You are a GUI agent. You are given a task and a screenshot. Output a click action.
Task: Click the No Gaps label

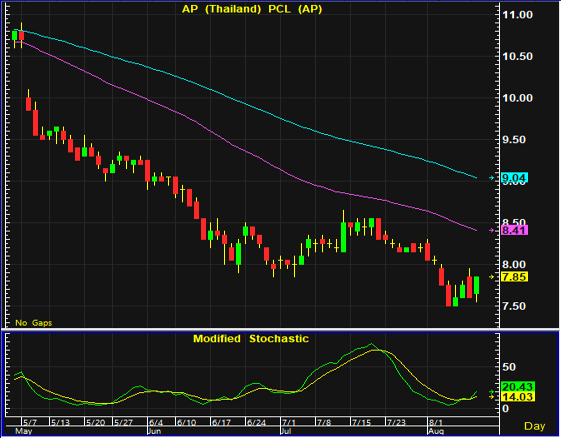coord(34,323)
